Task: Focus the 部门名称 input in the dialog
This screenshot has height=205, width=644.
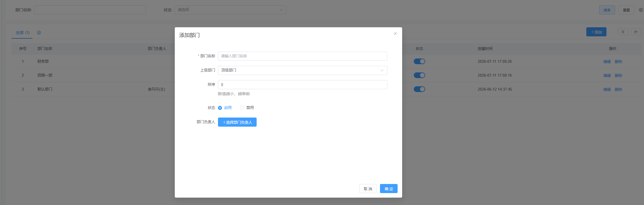Action: (302, 56)
